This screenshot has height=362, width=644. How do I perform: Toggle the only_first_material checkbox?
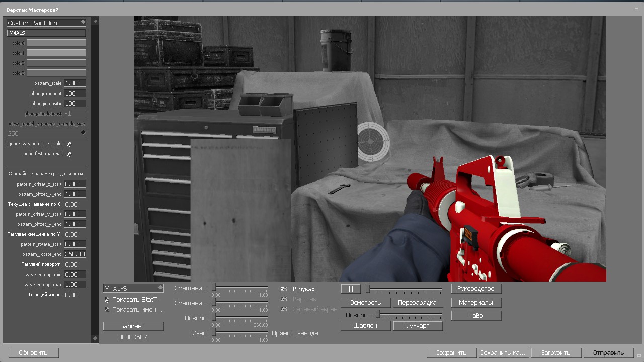coord(69,154)
